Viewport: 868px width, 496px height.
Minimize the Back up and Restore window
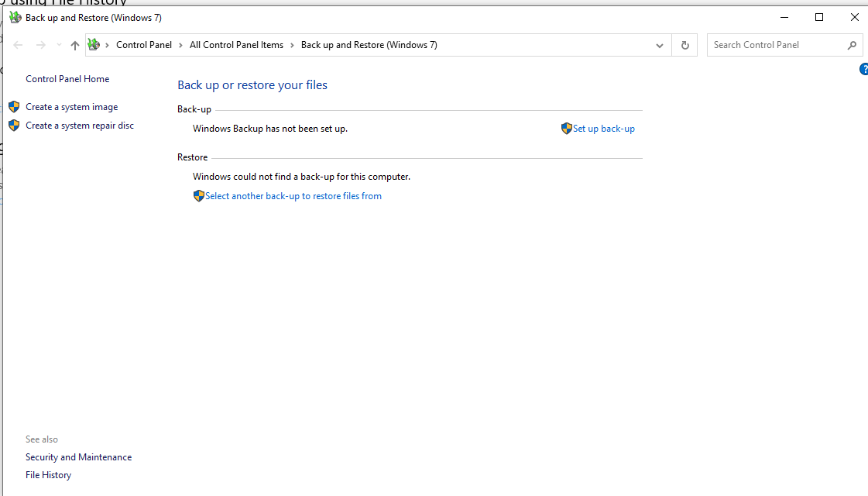[x=784, y=17]
